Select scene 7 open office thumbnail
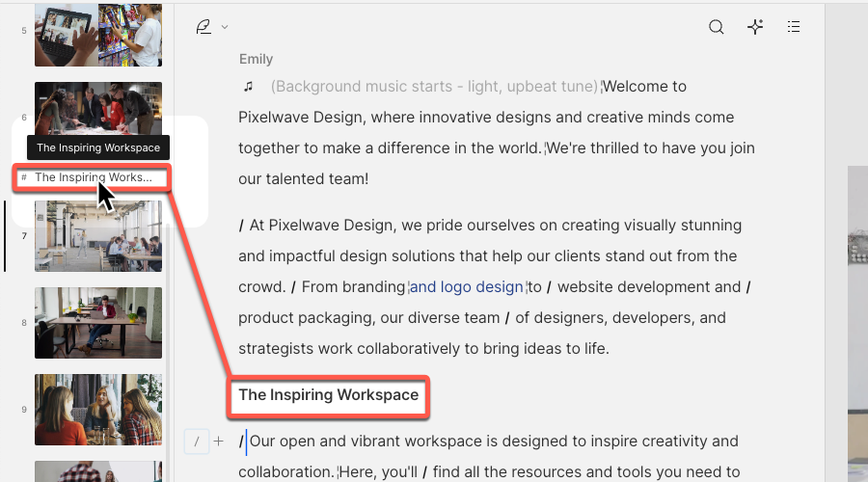 (98, 236)
